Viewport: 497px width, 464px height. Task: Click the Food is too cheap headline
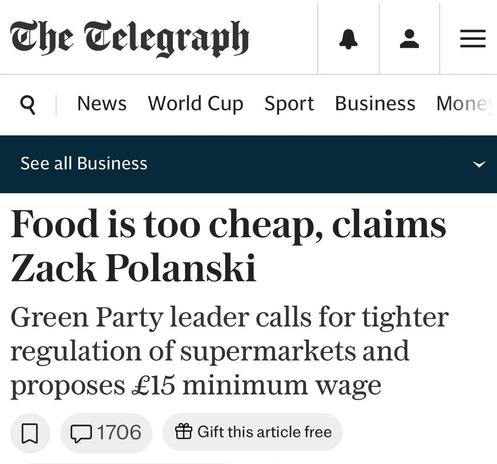228,245
